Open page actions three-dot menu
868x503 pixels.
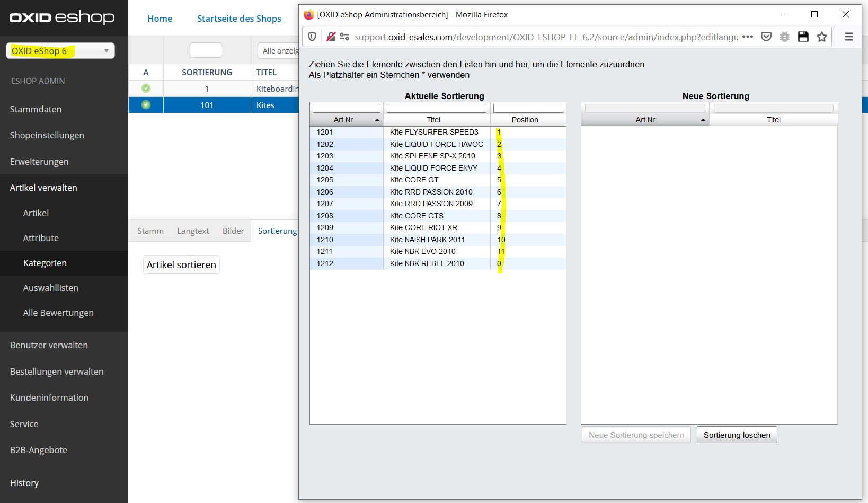[748, 37]
